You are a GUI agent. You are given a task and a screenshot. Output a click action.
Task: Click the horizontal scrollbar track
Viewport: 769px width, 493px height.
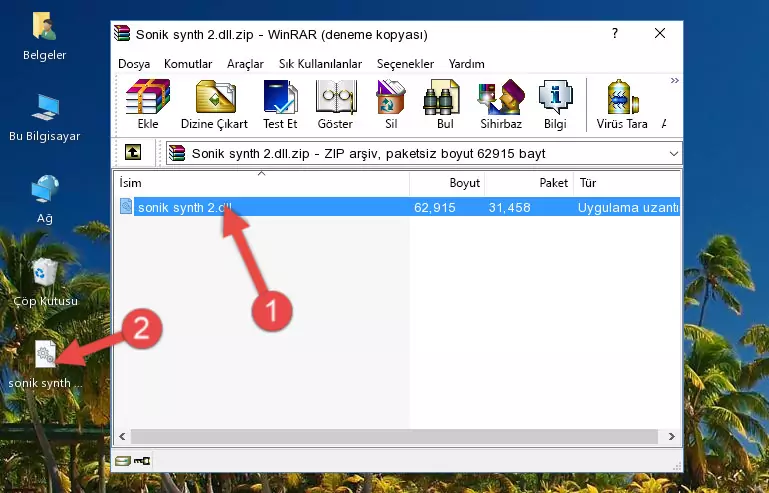(394, 436)
